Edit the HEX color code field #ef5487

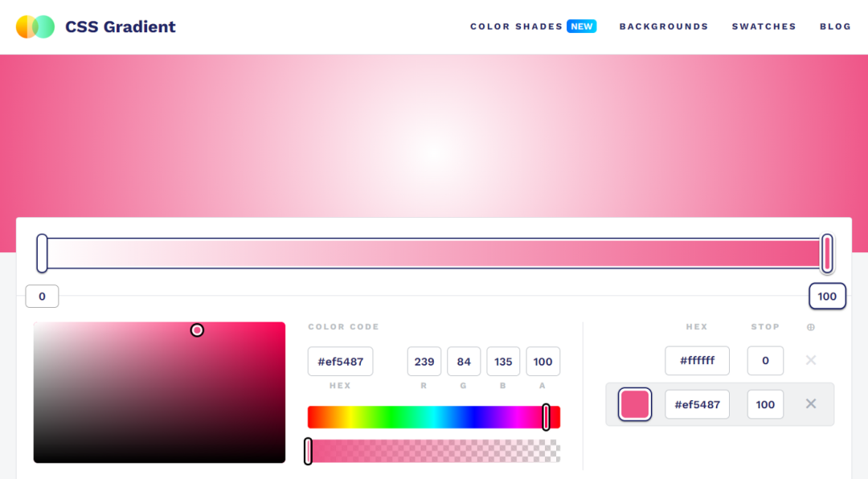(x=341, y=362)
